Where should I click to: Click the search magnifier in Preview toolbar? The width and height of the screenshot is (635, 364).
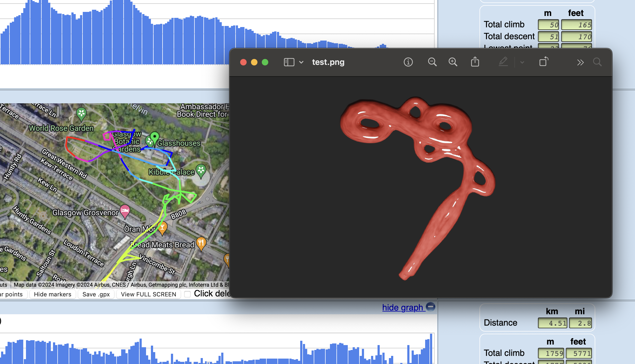coord(597,62)
